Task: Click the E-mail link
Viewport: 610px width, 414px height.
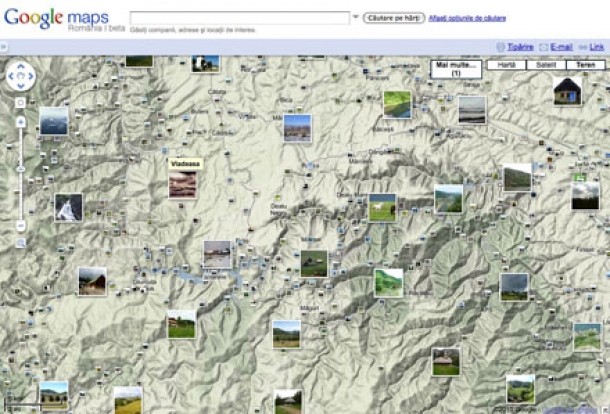Action: coord(561,46)
